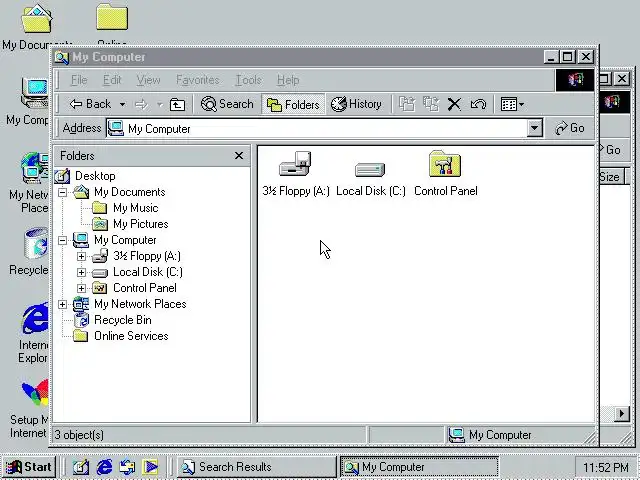Open the History toolbar button
The width and height of the screenshot is (640, 480).
[356, 104]
